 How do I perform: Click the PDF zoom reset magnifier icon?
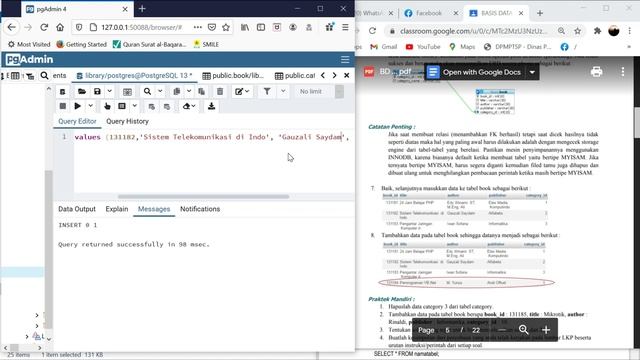pos(524,330)
